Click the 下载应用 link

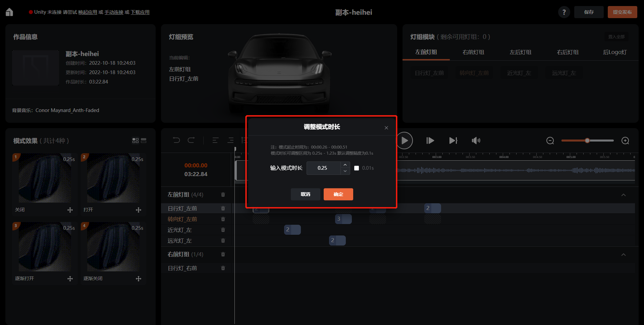[x=140, y=12]
